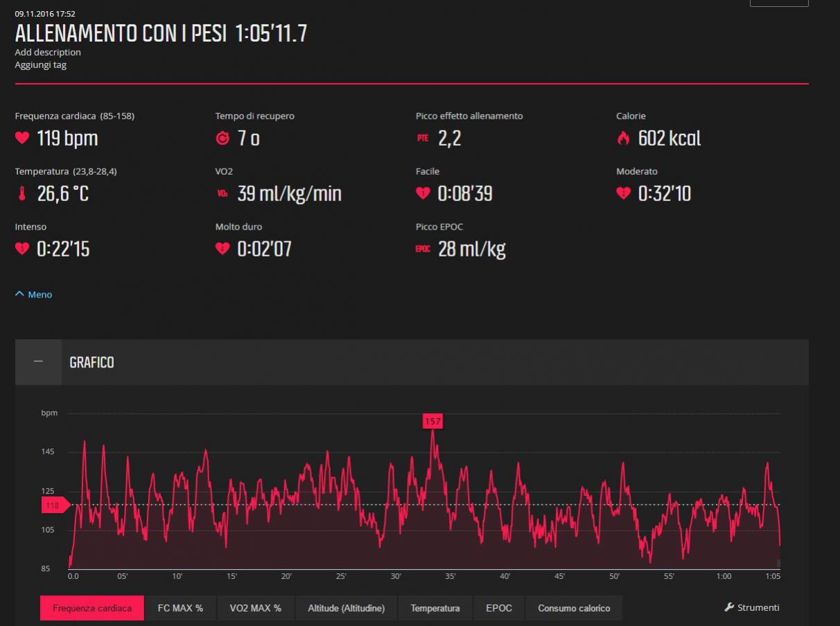Collapse the Grafico panel with minus button

point(38,362)
